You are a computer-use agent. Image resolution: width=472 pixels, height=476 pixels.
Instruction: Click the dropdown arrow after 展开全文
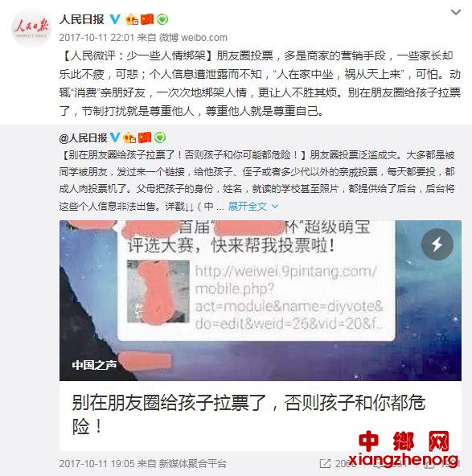275,207
